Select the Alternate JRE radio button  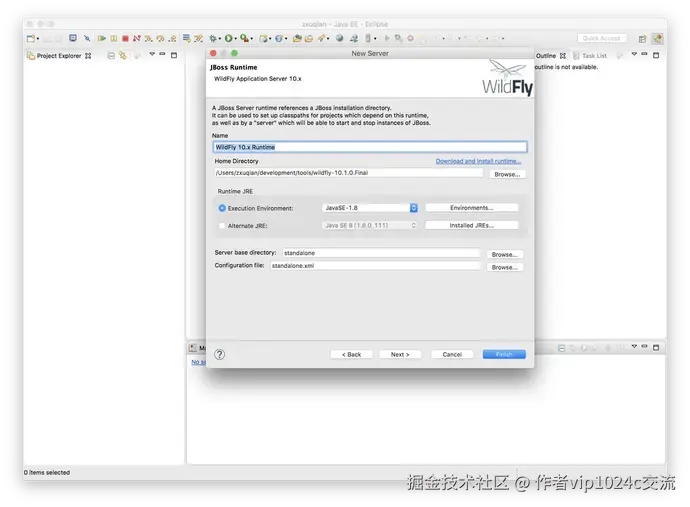pos(222,225)
